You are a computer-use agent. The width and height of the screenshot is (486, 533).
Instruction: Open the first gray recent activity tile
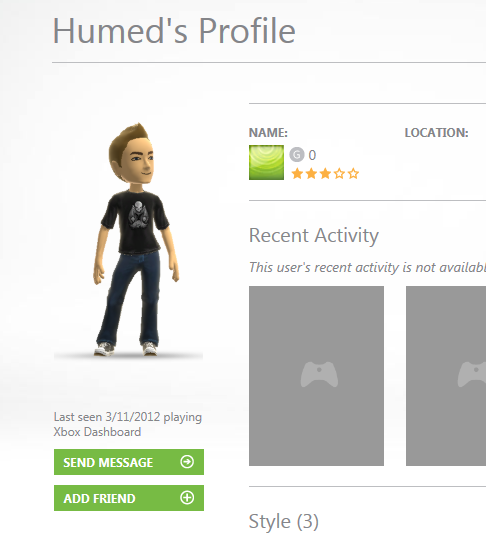(x=316, y=376)
